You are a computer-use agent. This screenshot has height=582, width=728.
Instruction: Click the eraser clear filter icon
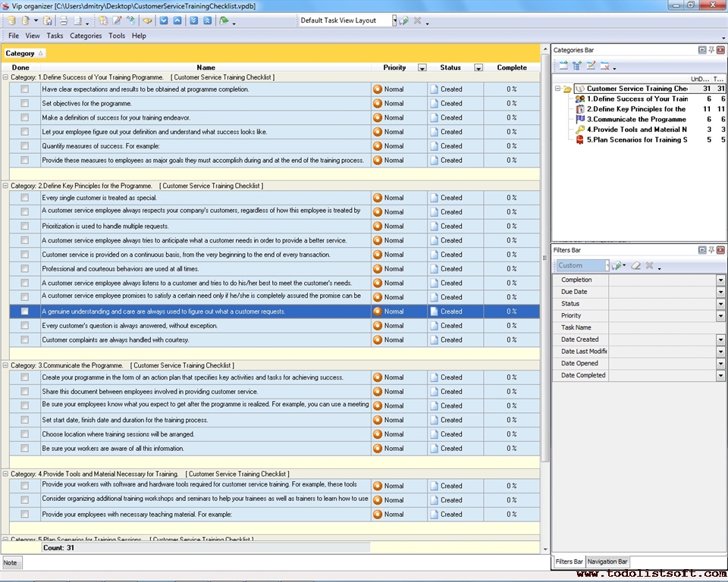point(636,266)
